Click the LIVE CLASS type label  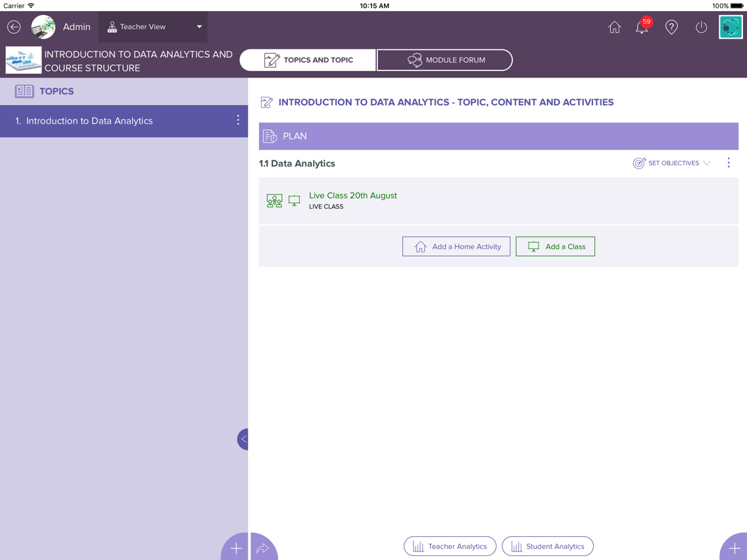click(x=326, y=206)
